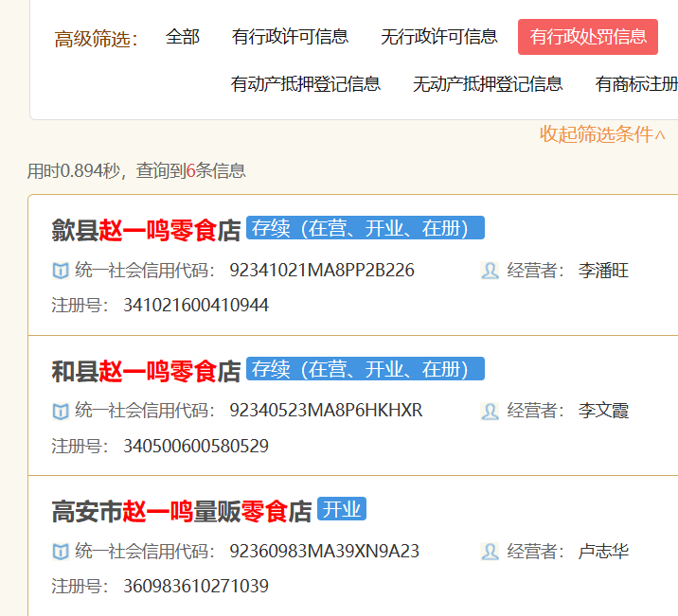Click book icon beside 歙县 credit code
Screen dimensions: 678x616
(x=61, y=272)
